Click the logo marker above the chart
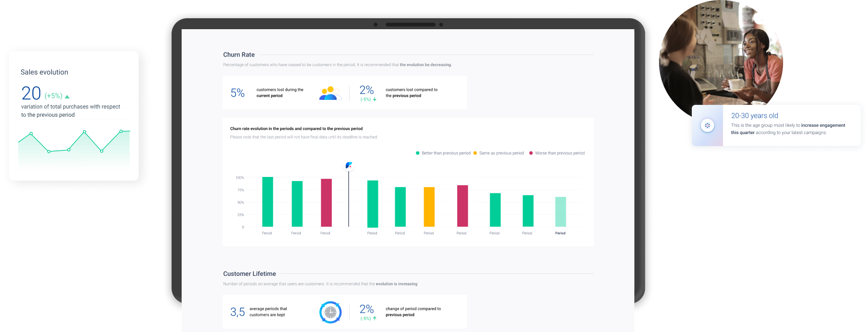Screen dimensions: 868x332 click(x=349, y=165)
